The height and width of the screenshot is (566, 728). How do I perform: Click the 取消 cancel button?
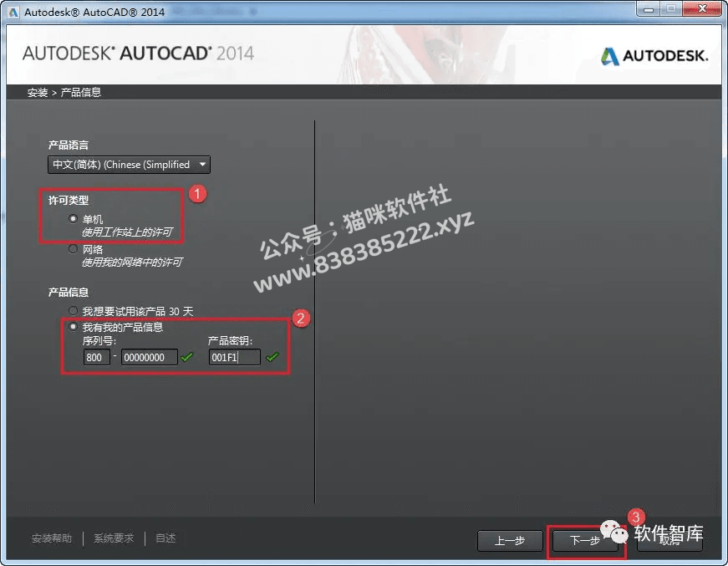(x=669, y=540)
